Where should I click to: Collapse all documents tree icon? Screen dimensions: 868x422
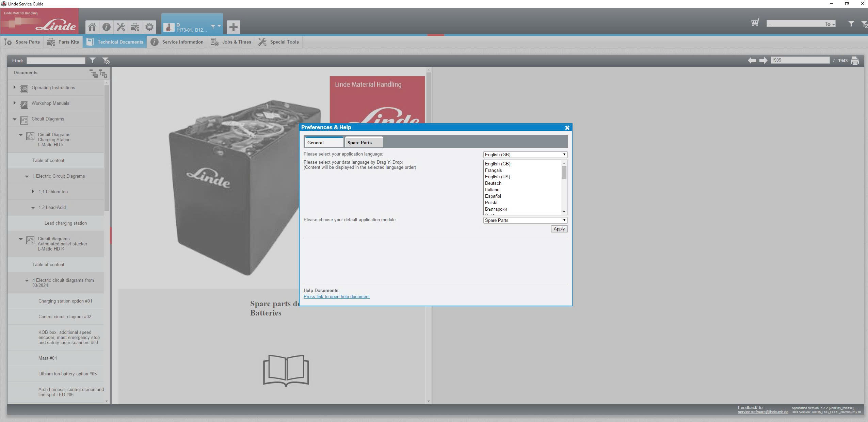(93, 73)
